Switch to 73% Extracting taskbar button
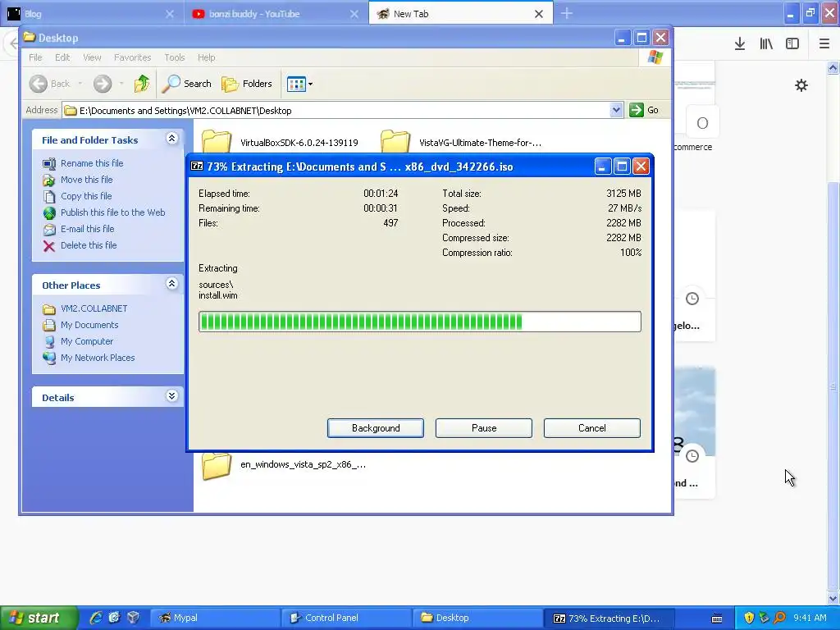This screenshot has height=630, width=840. (609, 618)
